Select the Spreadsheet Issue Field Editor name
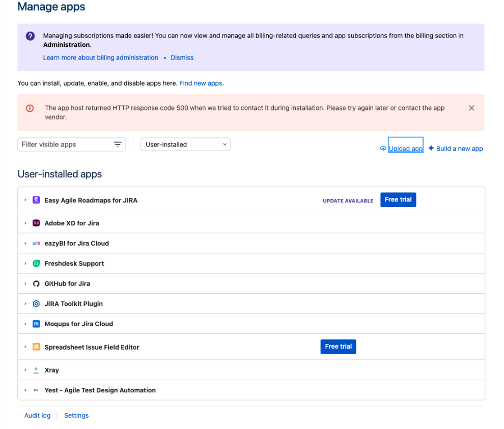Viewport: 504px width, 429px height. click(x=92, y=347)
